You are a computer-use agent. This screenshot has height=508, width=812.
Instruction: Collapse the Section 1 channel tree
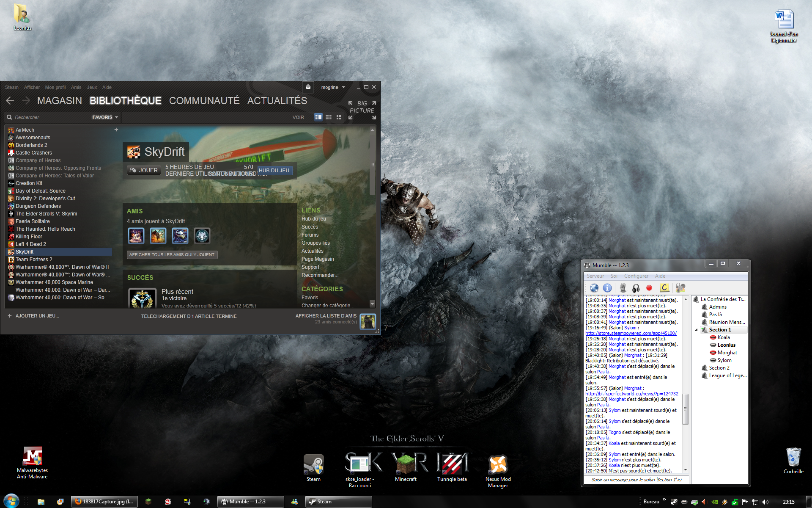pos(696,330)
